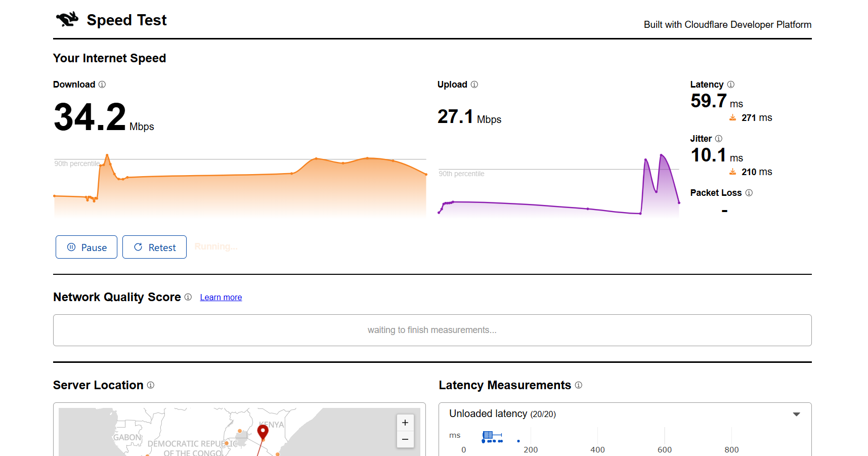Click the Server Location info icon
868x456 pixels.
click(151, 385)
